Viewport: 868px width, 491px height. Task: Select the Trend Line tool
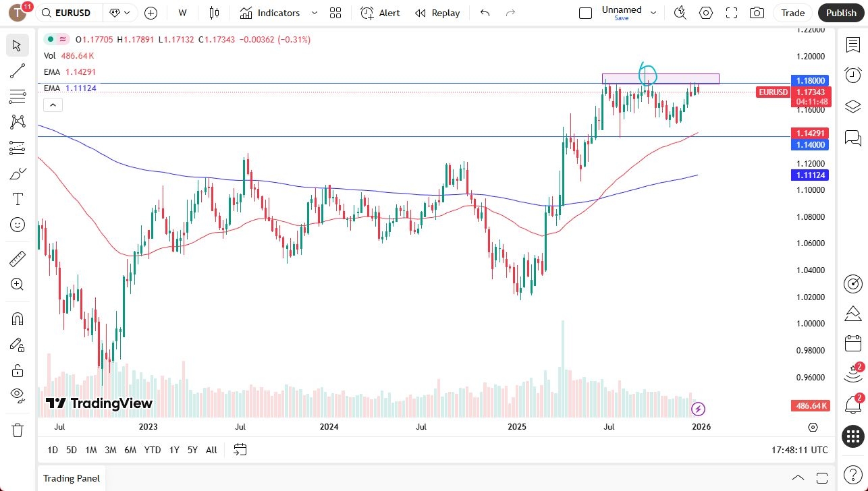click(x=17, y=71)
